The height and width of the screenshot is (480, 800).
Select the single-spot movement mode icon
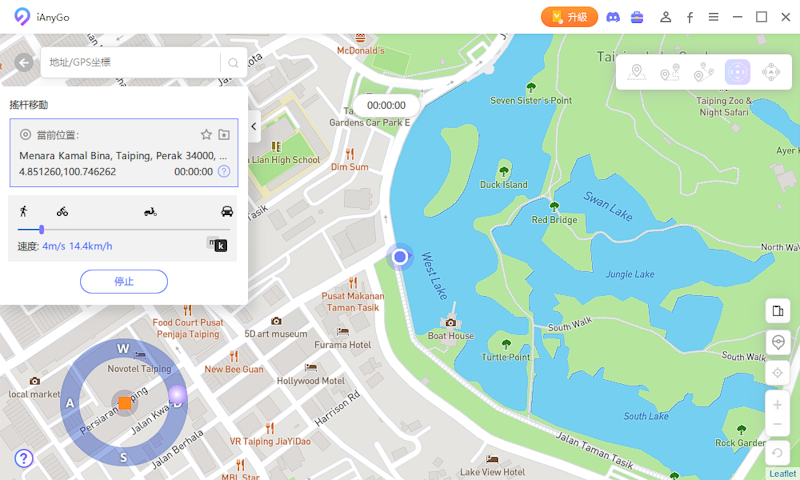click(x=670, y=72)
